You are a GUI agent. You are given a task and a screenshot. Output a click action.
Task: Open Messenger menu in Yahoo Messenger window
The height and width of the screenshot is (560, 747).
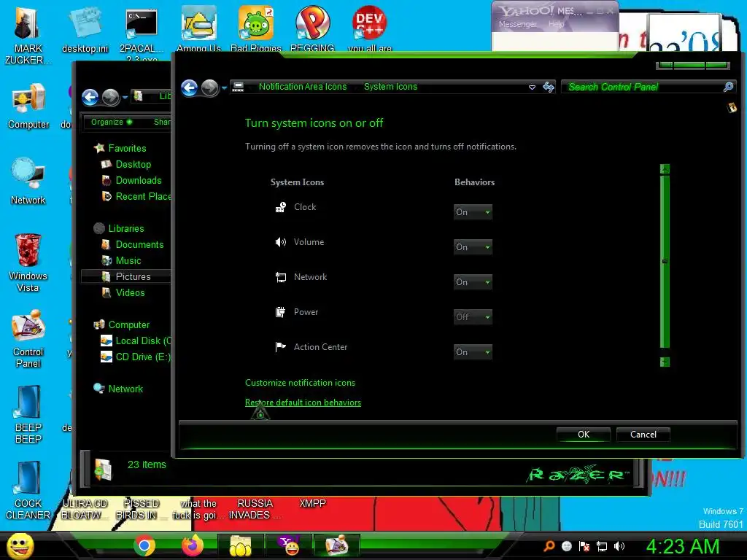tap(517, 24)
